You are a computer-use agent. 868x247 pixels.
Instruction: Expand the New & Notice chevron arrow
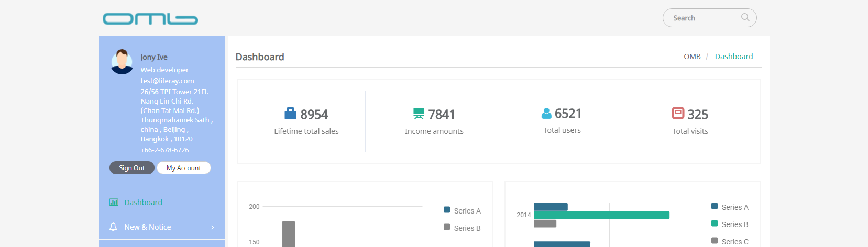[212, 227]
